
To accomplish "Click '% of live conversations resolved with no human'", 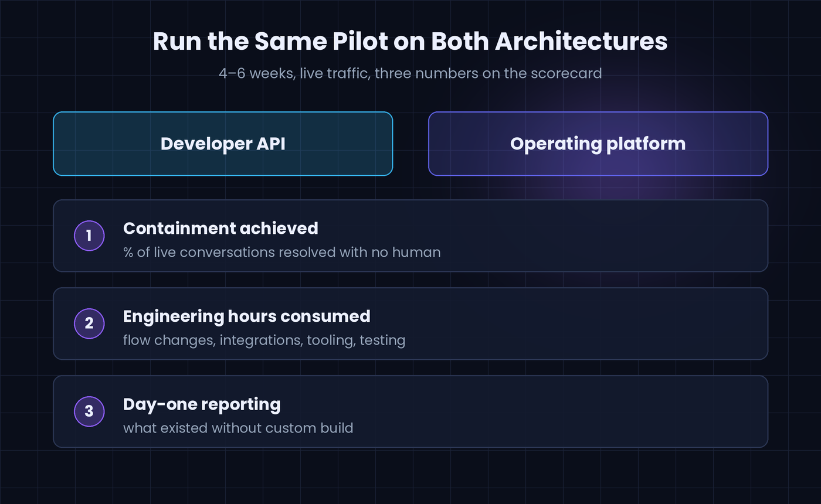I will pyautogui.click(x=281, y=252).
